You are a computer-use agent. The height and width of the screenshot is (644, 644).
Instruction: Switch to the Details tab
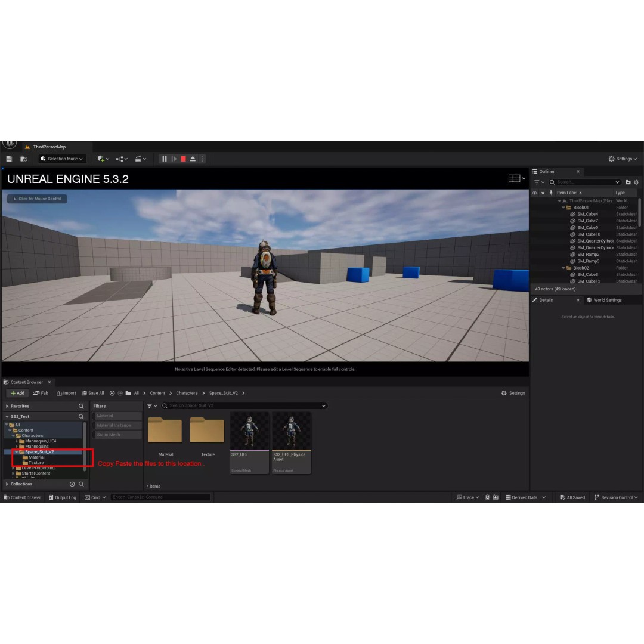click(x=546, y=300)
